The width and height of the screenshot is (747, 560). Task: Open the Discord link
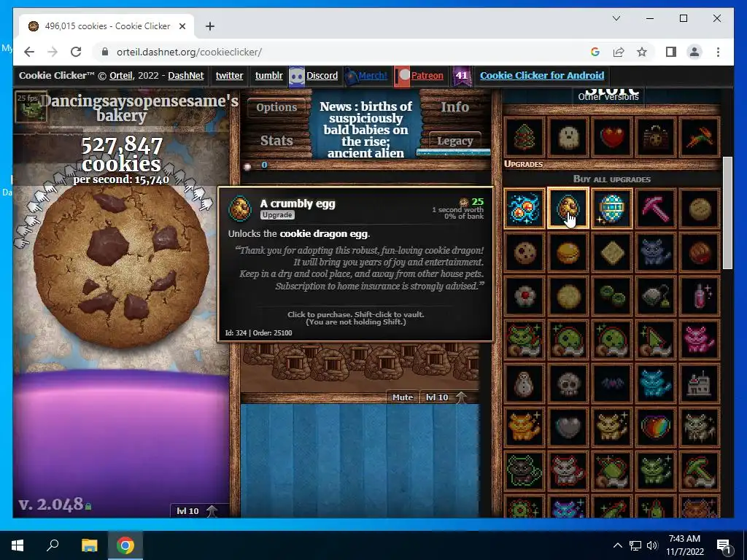[322, 76]
